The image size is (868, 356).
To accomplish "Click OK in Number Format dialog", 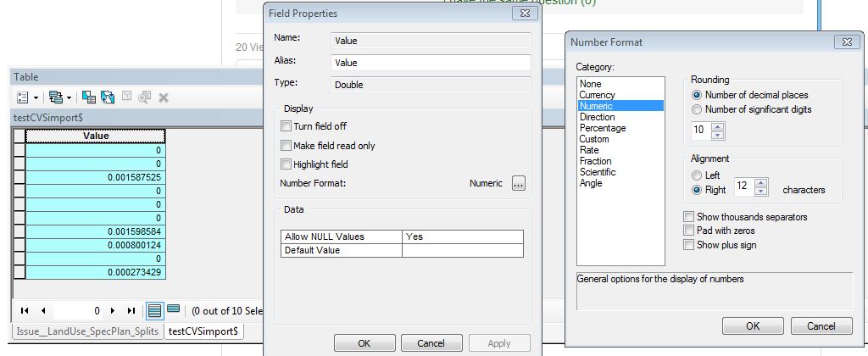I will point(752,325).
